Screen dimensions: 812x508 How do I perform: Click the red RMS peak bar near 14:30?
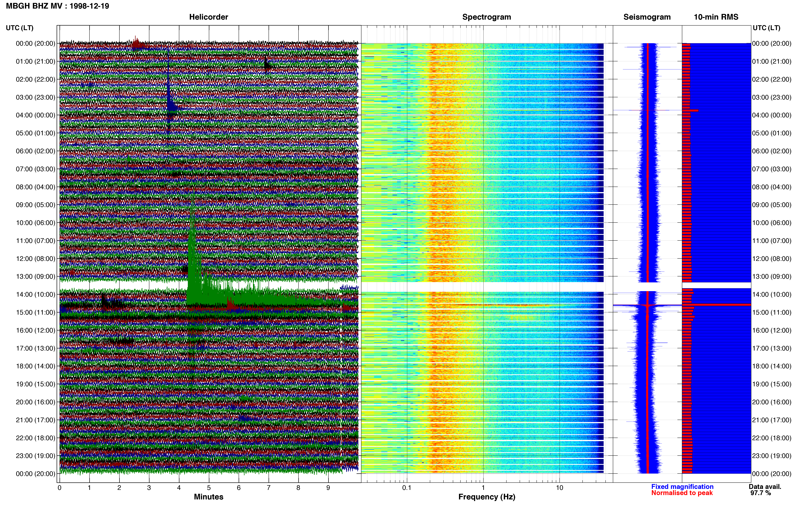(716, 305)
